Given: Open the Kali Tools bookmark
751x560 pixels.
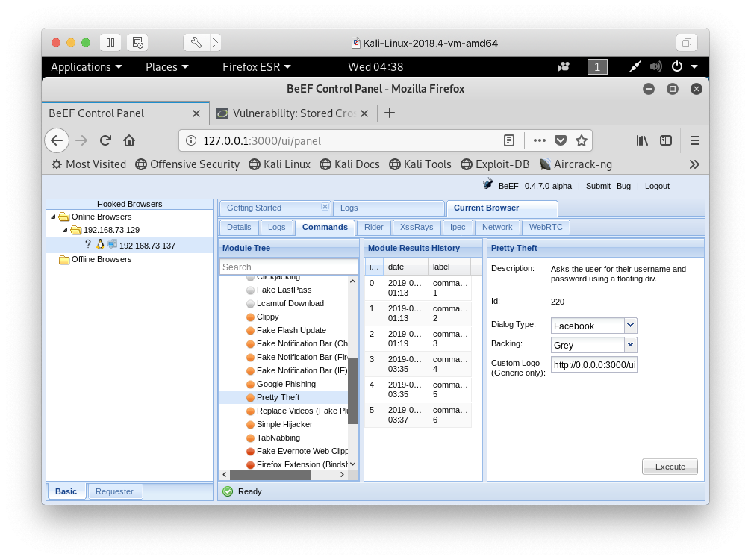Looking at the screenshot, I should click(x=420, y=164).
